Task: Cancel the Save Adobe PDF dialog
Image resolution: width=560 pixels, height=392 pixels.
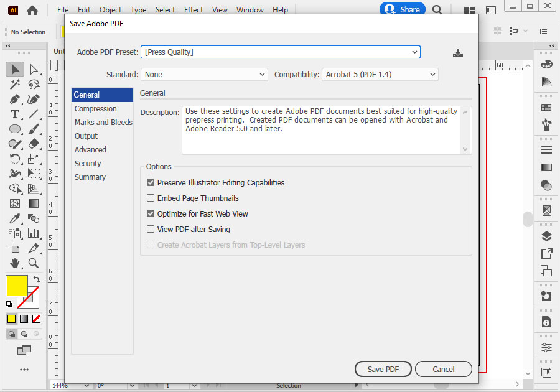Action: tap(443, 369)
